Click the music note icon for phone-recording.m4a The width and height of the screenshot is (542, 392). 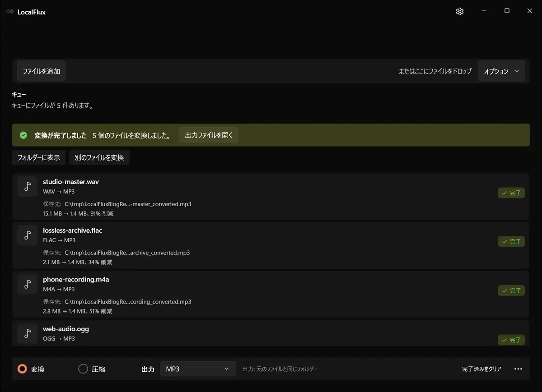click(28, 284)
